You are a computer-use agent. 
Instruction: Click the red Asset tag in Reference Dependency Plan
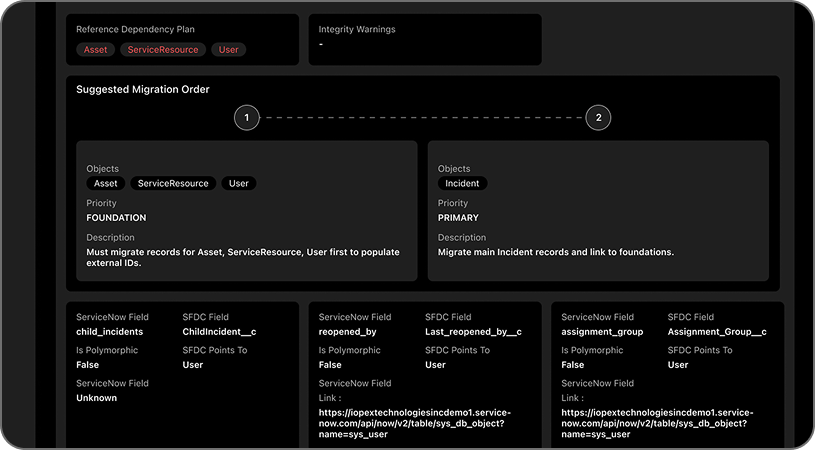[x=95, y=49]
